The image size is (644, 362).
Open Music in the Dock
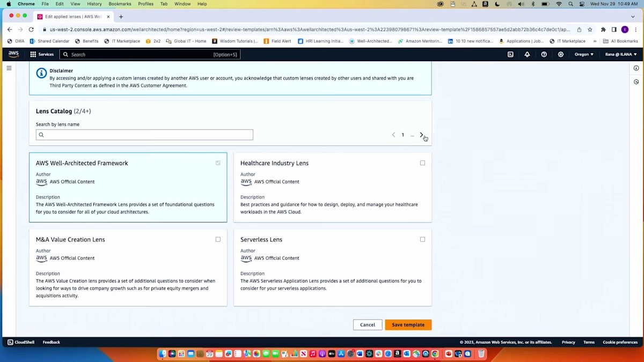point(313,353)
